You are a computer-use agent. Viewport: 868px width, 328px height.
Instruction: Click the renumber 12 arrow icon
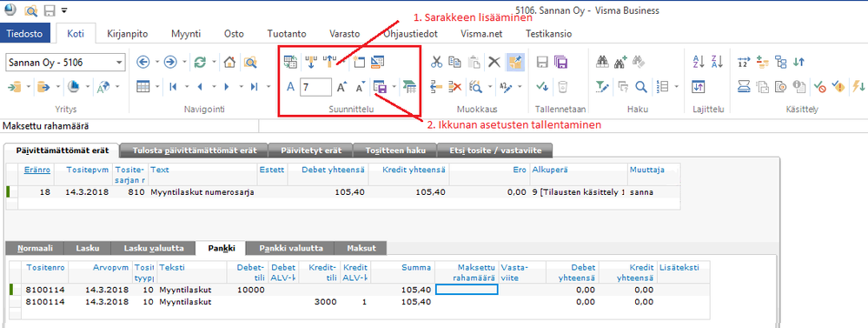coord(744,62)
